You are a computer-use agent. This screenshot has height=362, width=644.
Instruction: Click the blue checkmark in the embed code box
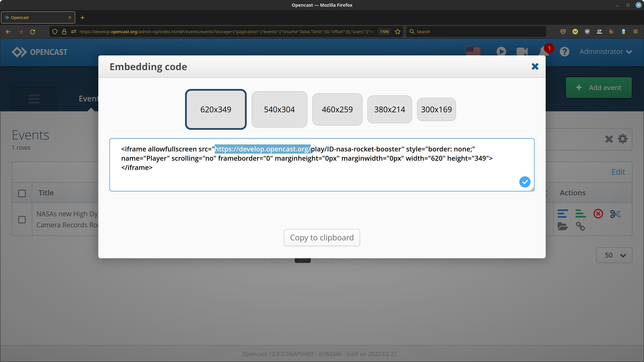coord(525,182)
